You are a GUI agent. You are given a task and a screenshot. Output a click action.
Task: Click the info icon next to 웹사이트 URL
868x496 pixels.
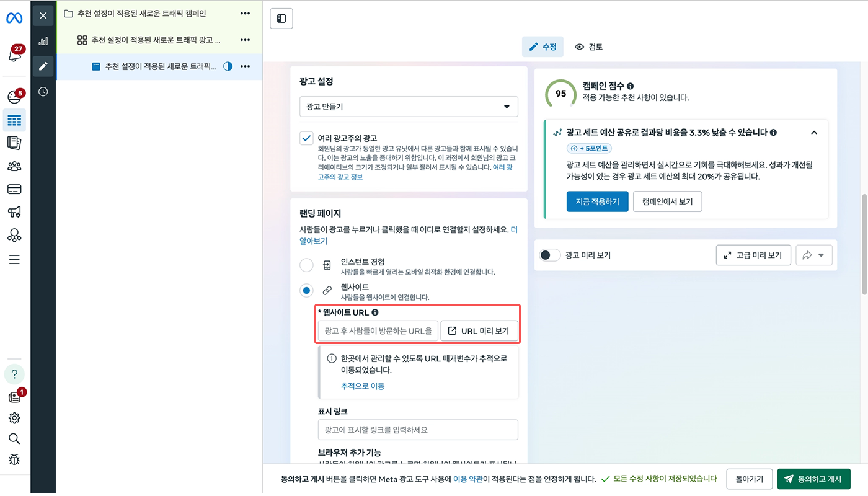(x=375, y=312)
